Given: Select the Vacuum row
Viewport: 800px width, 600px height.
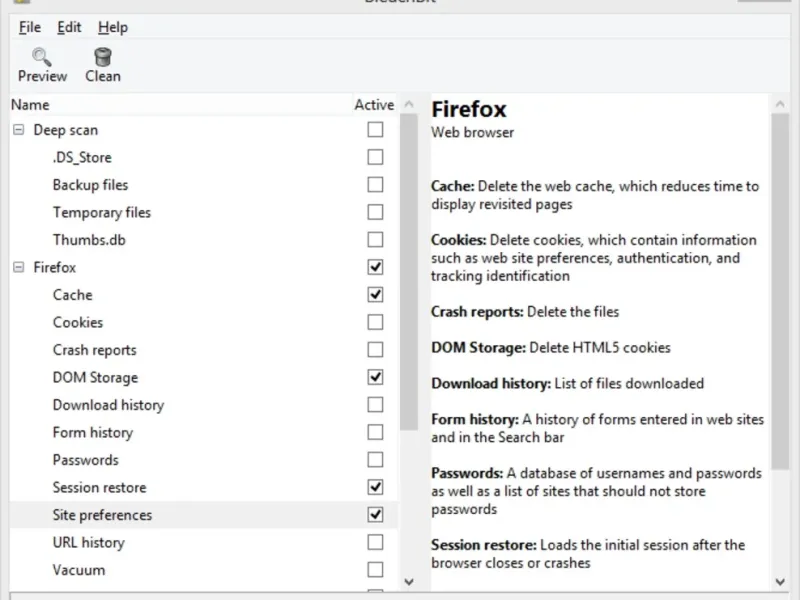Looking at the screenshot, I should point(204,570).
